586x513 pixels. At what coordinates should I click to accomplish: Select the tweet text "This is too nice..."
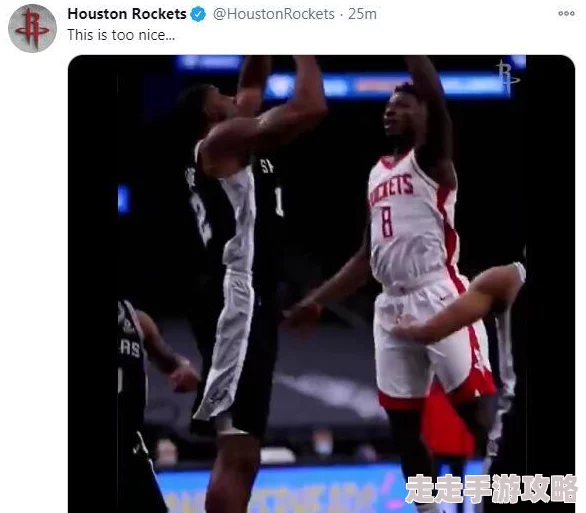[121, 35]
